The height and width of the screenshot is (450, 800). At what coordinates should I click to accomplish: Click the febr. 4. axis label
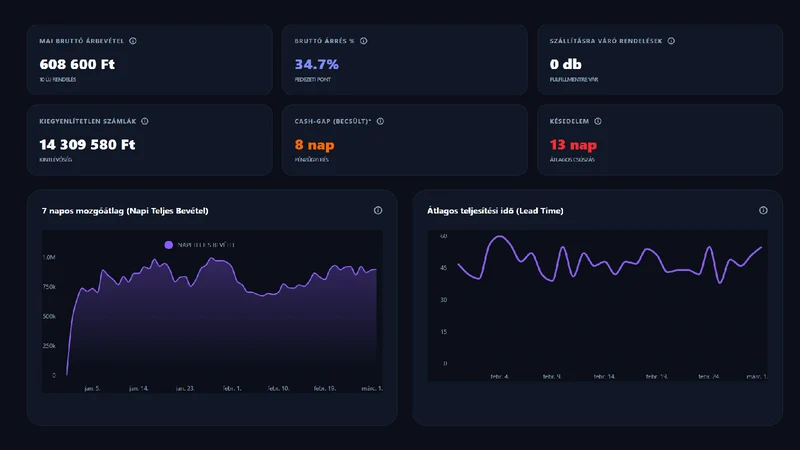pos(499,377)
